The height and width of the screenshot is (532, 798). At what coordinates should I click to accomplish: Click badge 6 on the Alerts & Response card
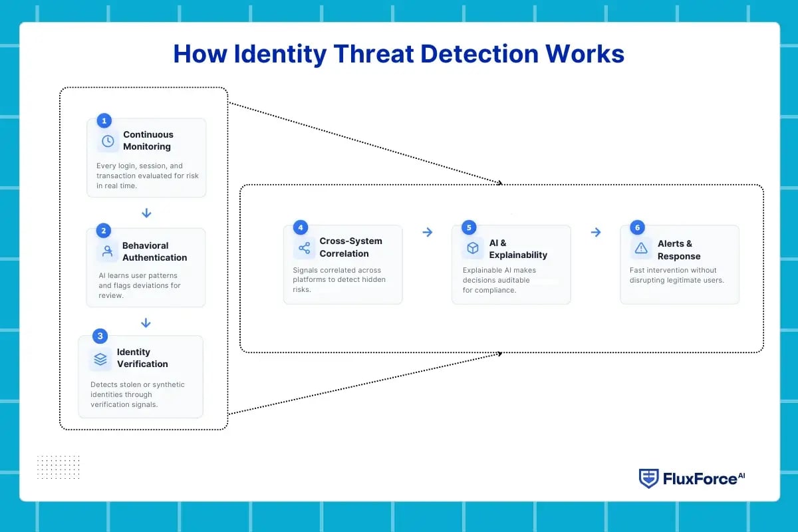636,227
